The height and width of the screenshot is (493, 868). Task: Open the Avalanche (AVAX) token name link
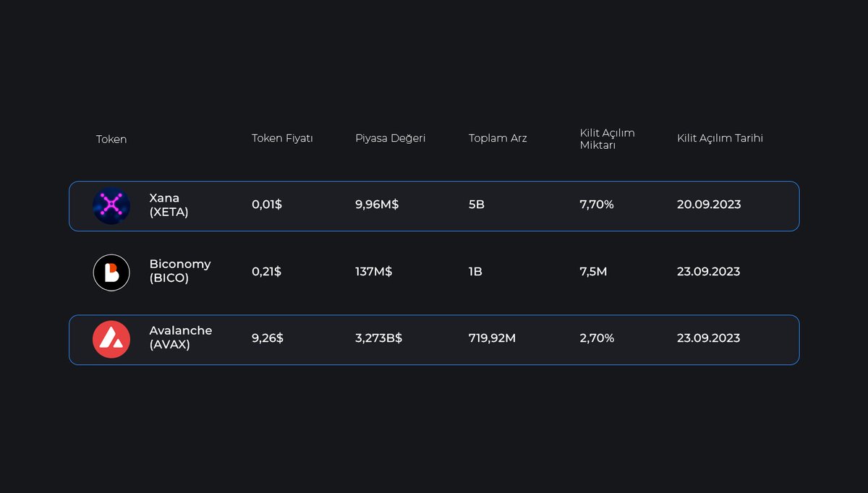(x=181, y=338)
